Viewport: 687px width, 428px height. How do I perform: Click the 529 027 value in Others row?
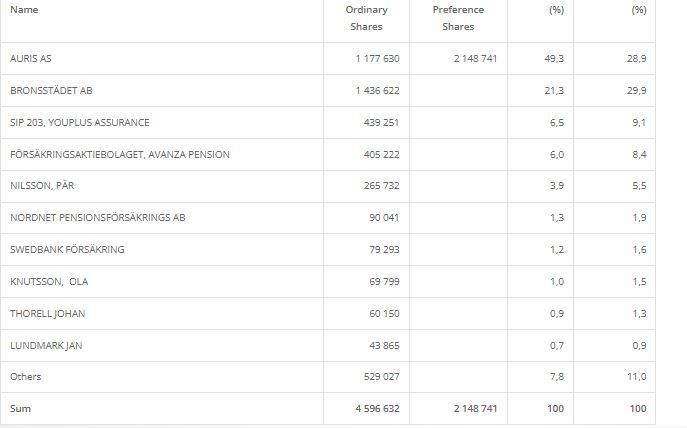coord(381,377)
